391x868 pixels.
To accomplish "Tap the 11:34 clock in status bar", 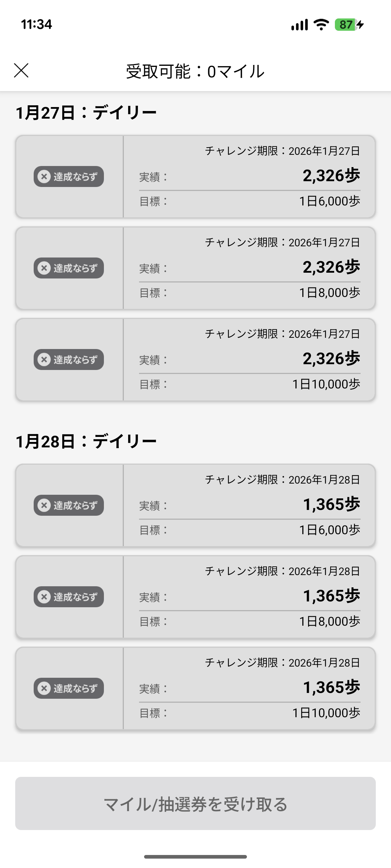I will point(37,25).
